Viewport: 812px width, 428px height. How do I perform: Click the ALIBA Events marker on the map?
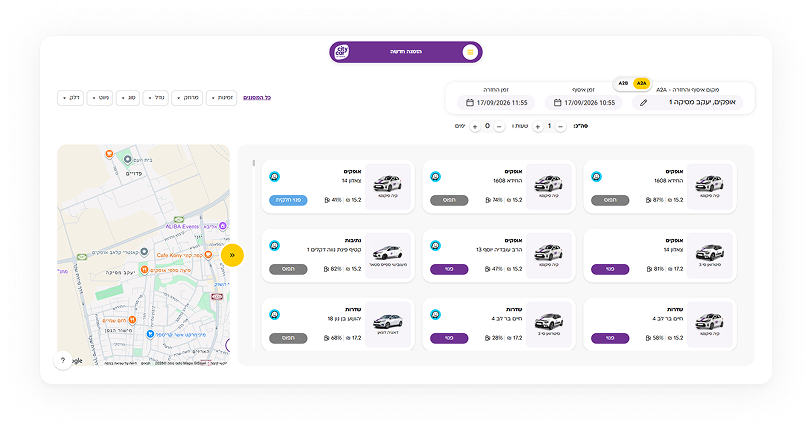(223, 226)
